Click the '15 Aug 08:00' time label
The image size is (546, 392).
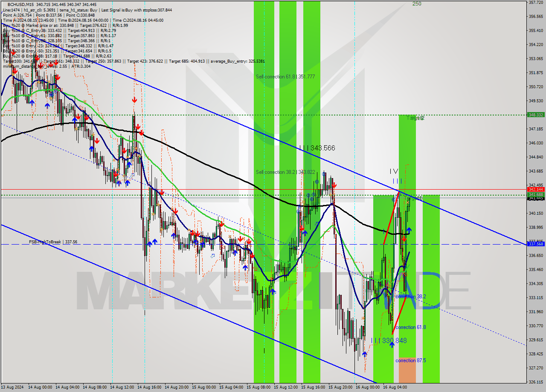258,387
